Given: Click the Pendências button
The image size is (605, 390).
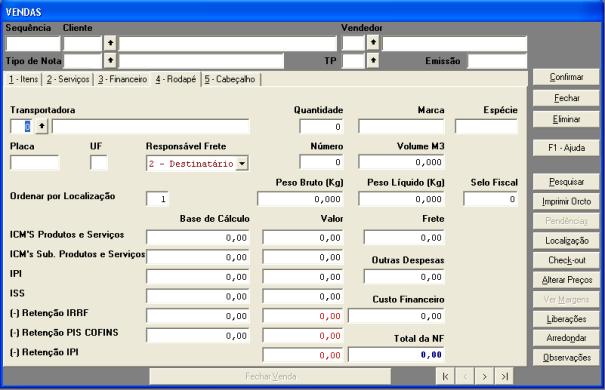Looking at the screenshot, I should click(566, 221).
